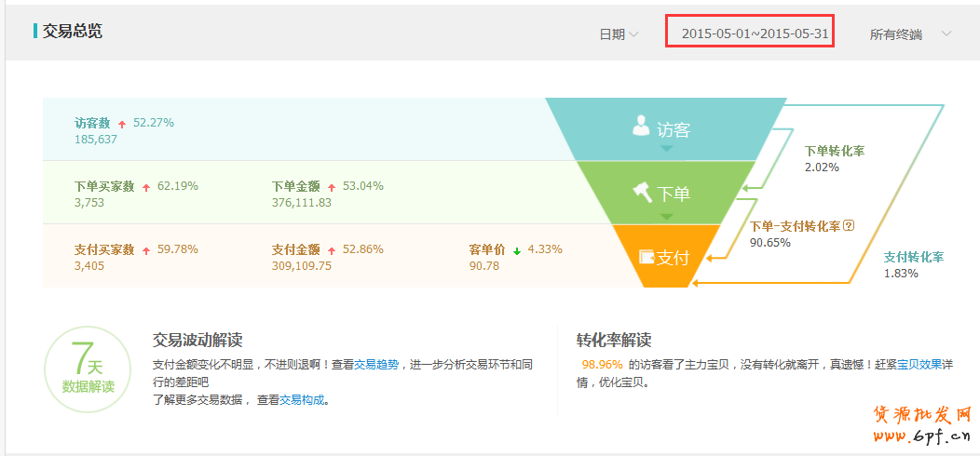The width and height of the screenshot is (980, 456).
Task: Open the date range 2015-05-01~2015-05-31 field
Action: 749,34
